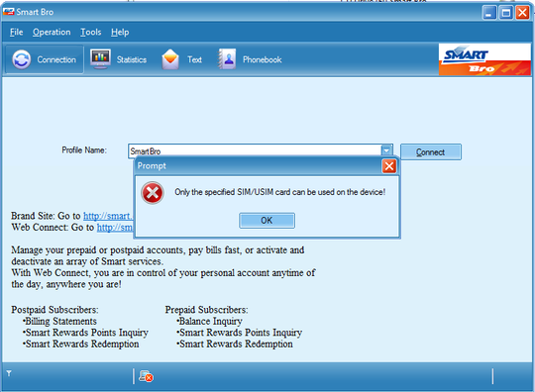Open the Statistics monitor icon
The height and width of the screenshot is (392, 535).
pyautogui.click(x=100, y=59)
